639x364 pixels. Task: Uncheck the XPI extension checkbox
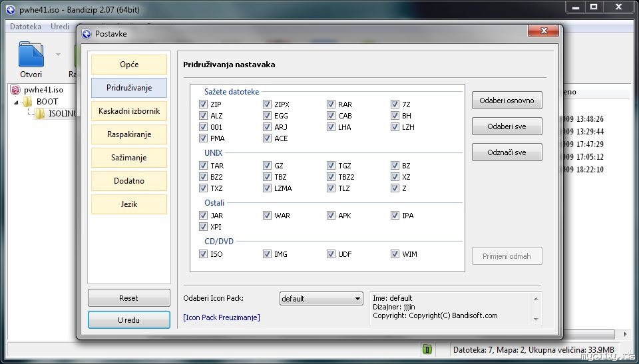(203, 227)
